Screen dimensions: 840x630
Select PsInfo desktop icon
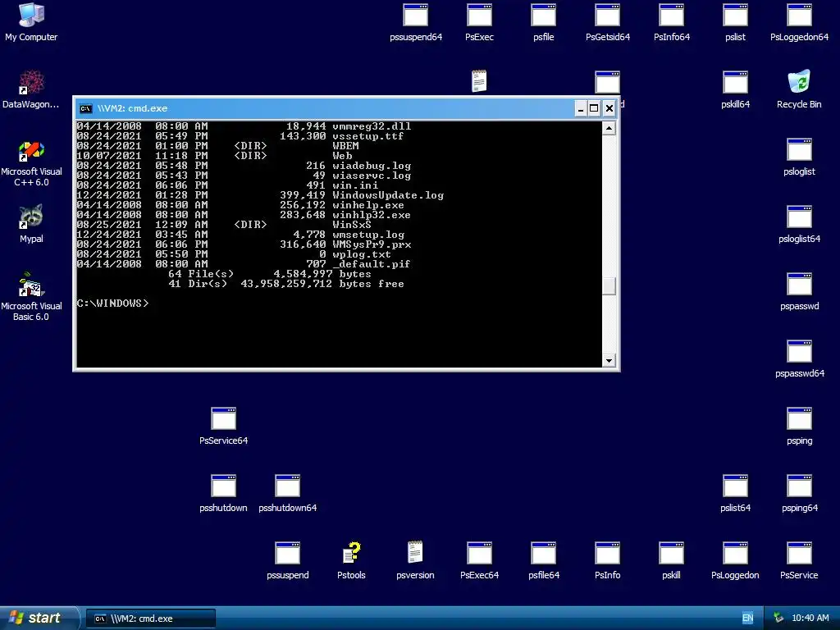pos(608,560)
